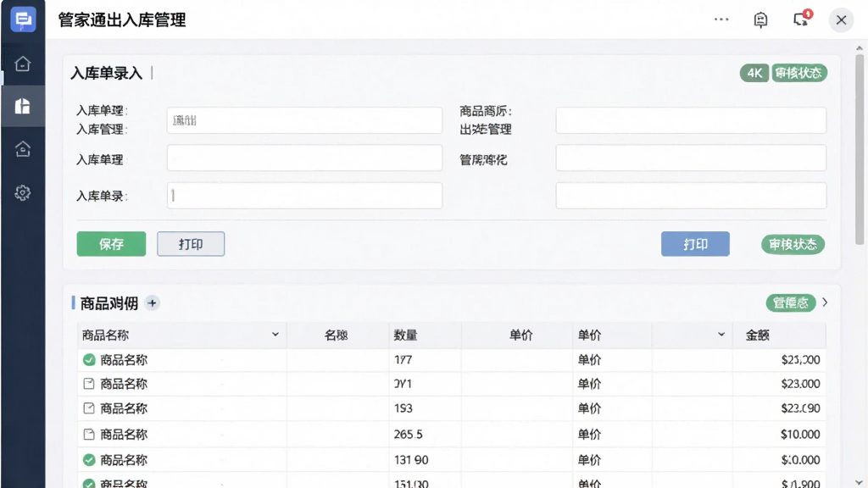Select amount cell $10.000
Viewport: 868px width, 488px height.
(800, 435)
